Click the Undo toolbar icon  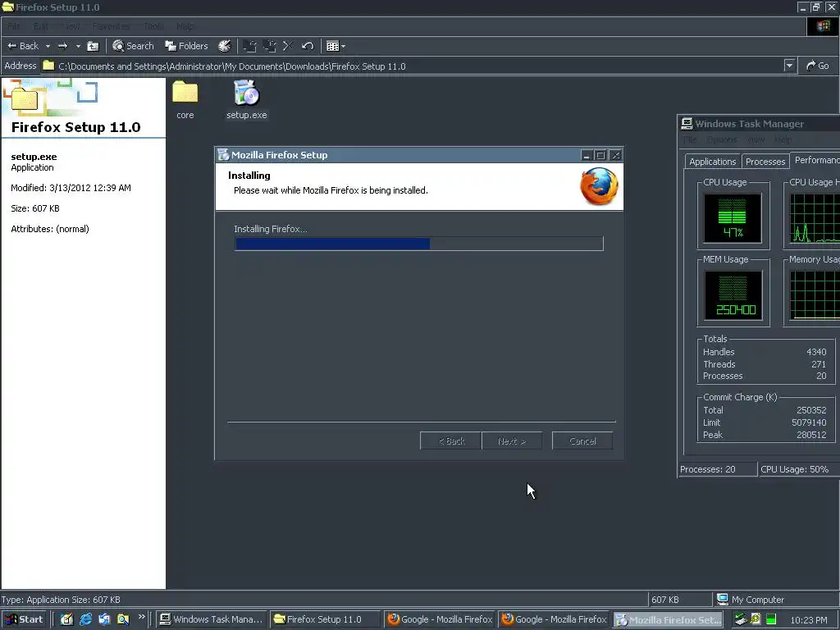308,46
